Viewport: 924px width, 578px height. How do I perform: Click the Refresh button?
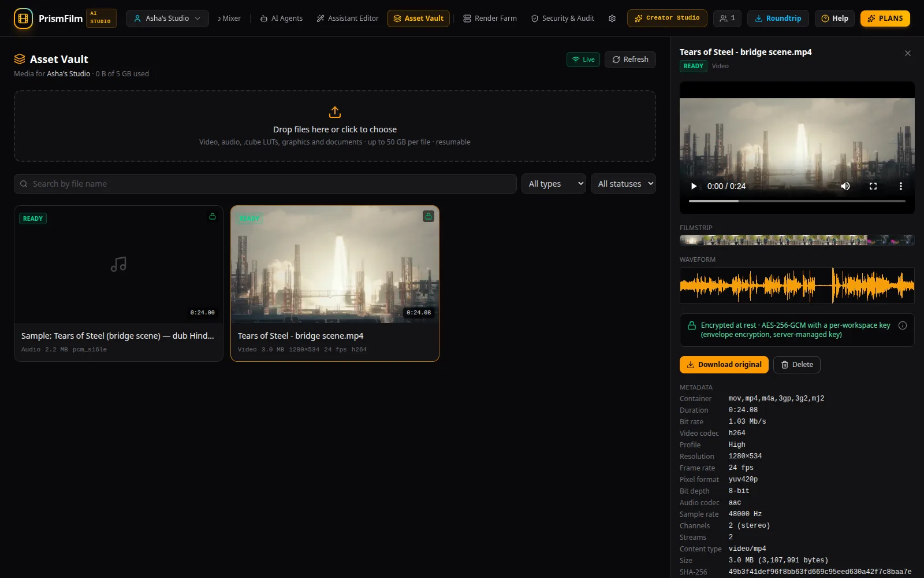(630, 60)
